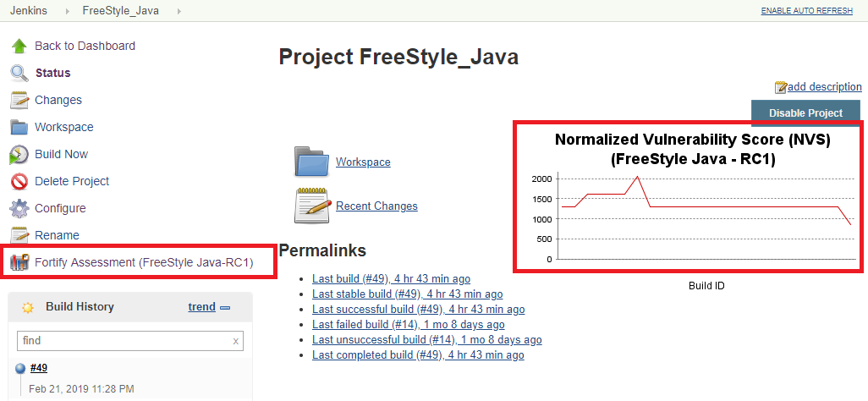Click the blue status ball for build #49
Screen dimensions: 868x401
pyautogui.click(x=20, y=368)
